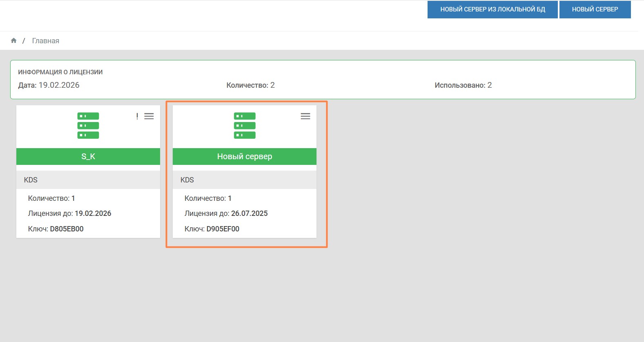Open the hamburger menu on the S_K card

pyautogui.click(x=149, y=116)
